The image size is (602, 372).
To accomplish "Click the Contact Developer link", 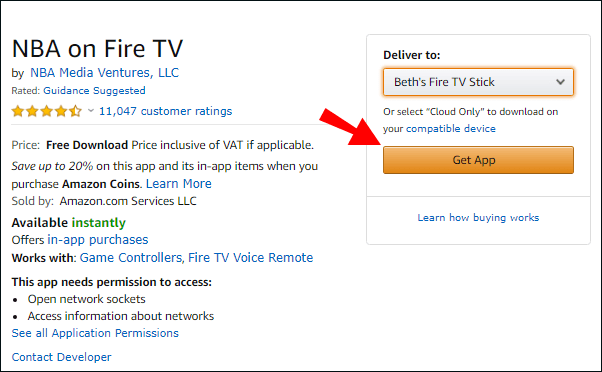I will tap(61, 357).
